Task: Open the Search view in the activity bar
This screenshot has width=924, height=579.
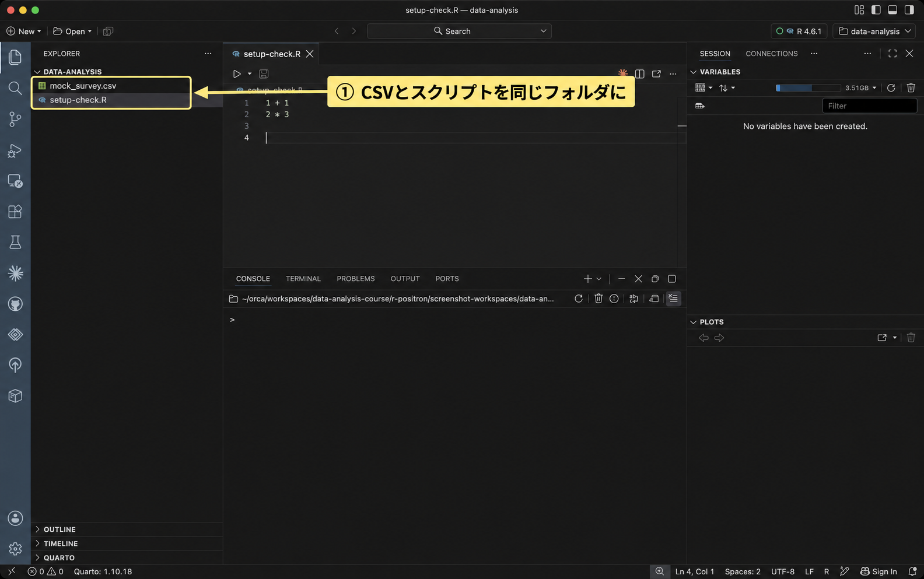Action: [15, 88]
